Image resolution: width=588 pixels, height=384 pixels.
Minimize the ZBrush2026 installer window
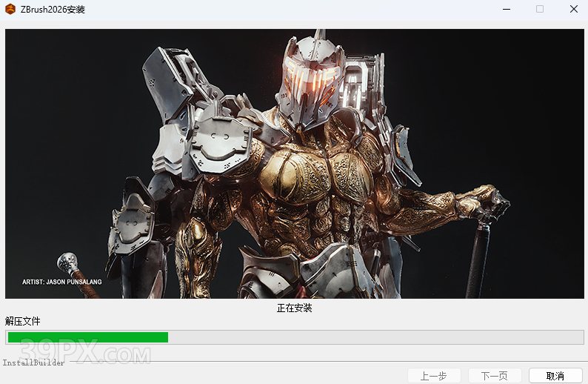[506, 10]
